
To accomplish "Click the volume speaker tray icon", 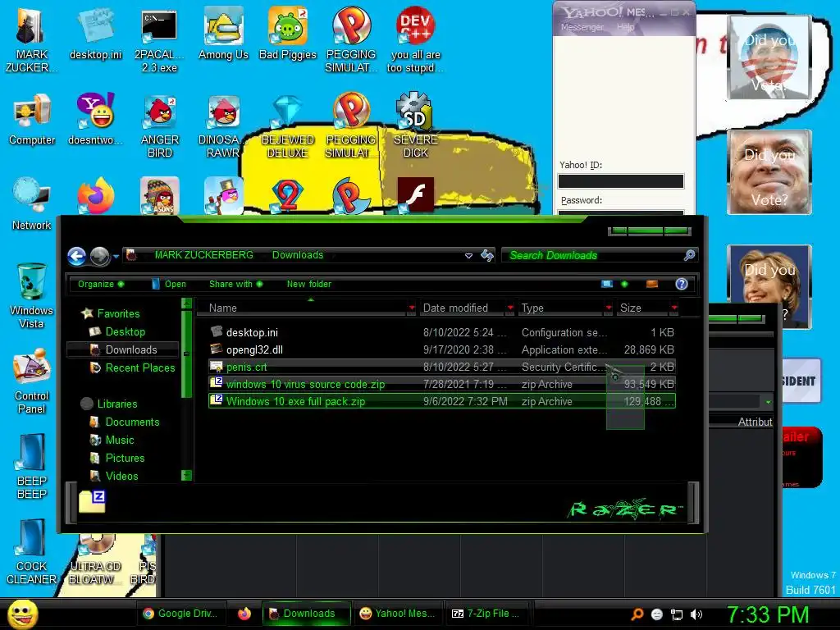I will pos(696,614).
